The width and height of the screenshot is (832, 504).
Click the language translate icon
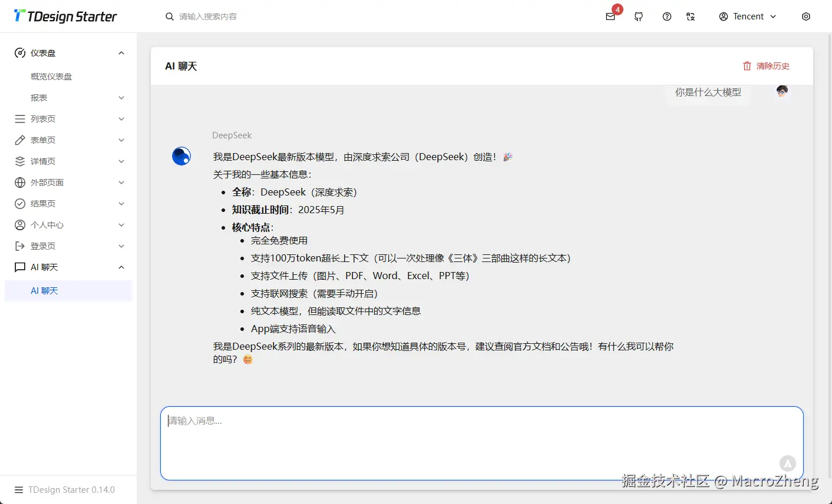click(691, 16)
